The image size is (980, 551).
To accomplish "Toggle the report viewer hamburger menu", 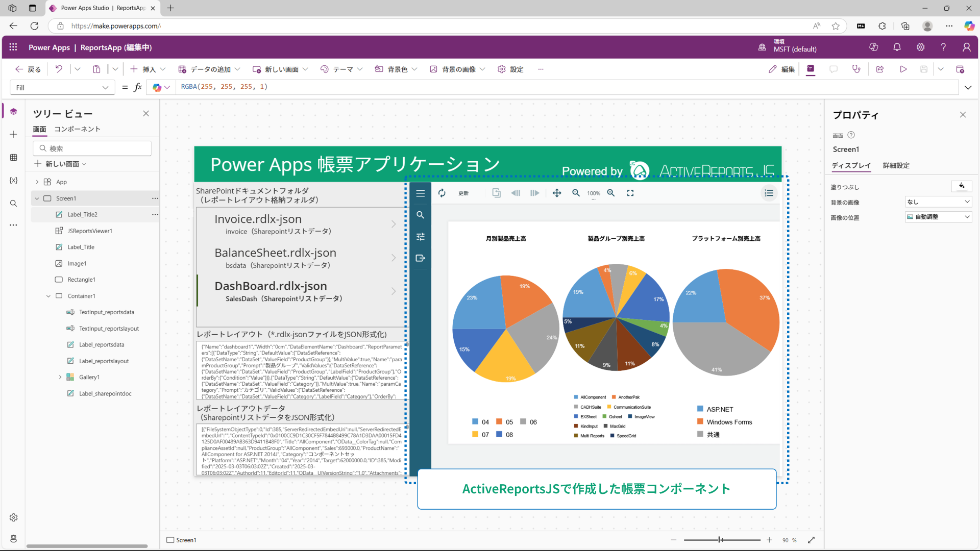I will pyautogui.click(x=421, y=193).
